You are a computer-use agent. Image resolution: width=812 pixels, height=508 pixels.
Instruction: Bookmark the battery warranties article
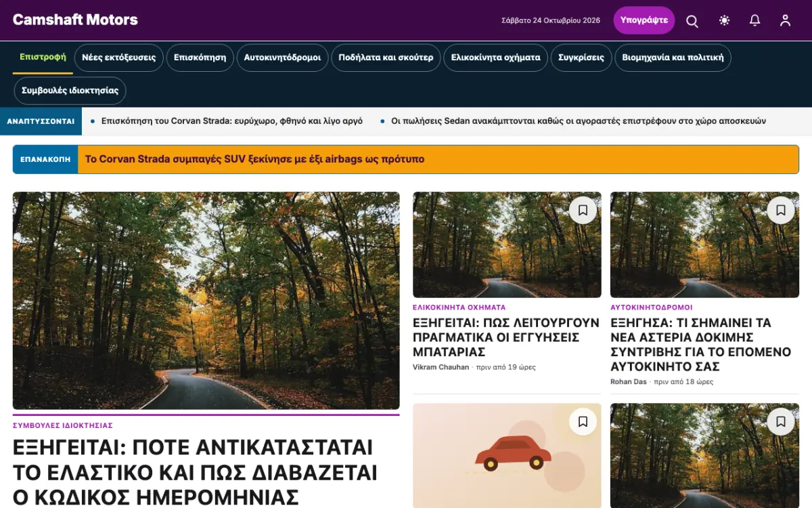(583, 210)
